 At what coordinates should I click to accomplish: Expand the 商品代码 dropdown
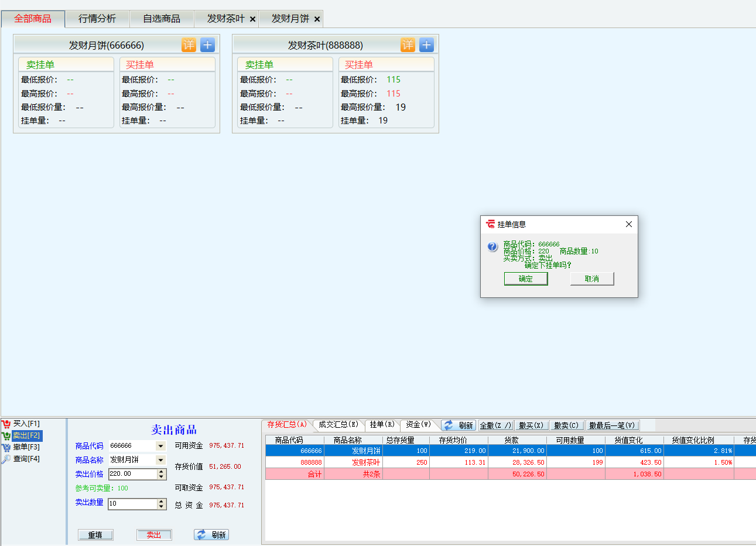click(x=160, y=446)
